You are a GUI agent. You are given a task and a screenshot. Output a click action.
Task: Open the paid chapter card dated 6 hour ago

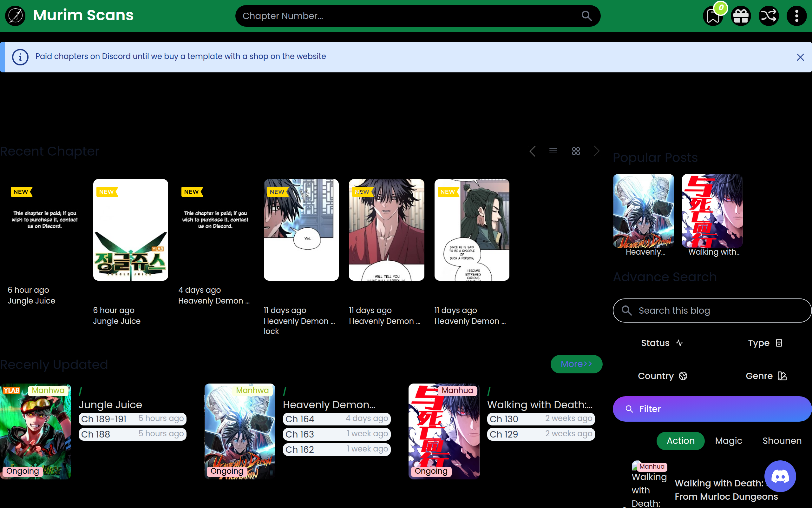pyautogui.click(x=45, y=220)
